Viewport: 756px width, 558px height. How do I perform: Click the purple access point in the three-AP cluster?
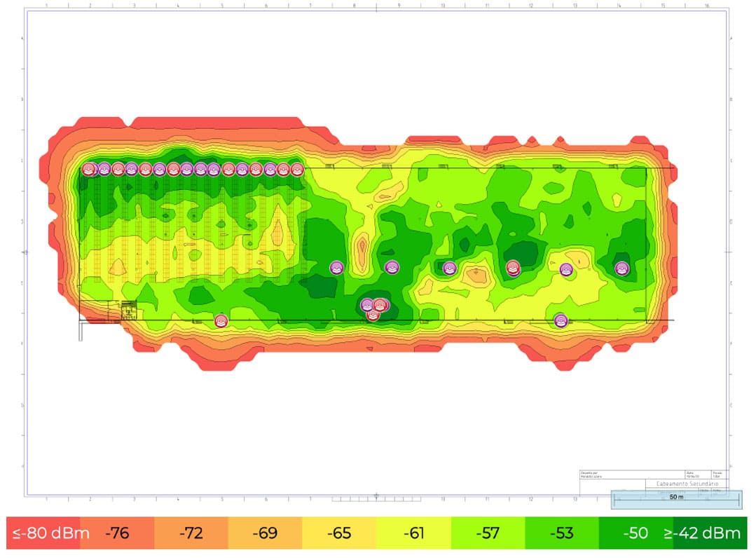(367, 305)
